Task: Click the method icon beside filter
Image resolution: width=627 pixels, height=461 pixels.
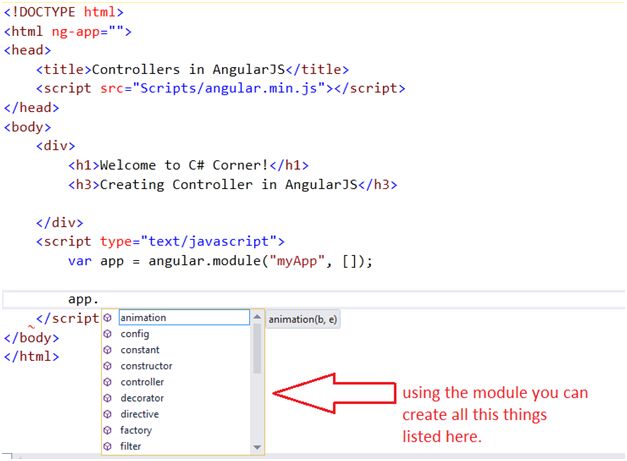Action: coord(108,446)
